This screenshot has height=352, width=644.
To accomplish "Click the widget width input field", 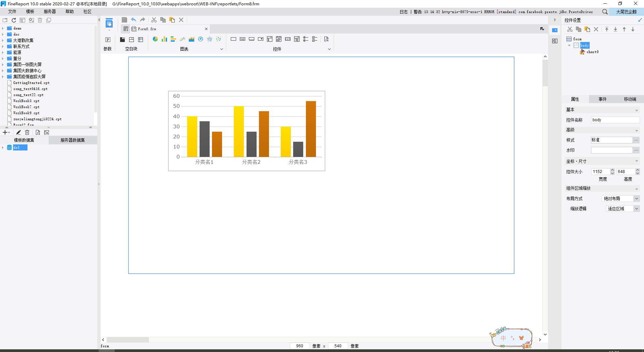I will [x=600, y=172].
